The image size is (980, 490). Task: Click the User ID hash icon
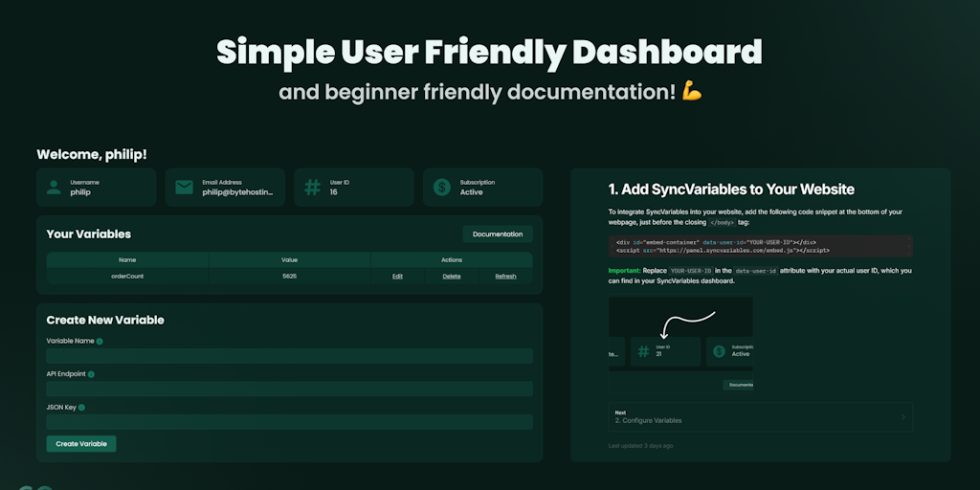point(313,188)
